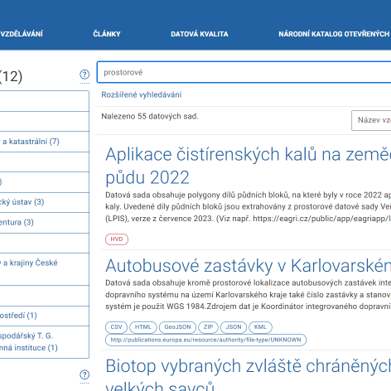Open the VZDĚLÁVÁNÍ menu item

pyautogui.click(x=21, y=34)
